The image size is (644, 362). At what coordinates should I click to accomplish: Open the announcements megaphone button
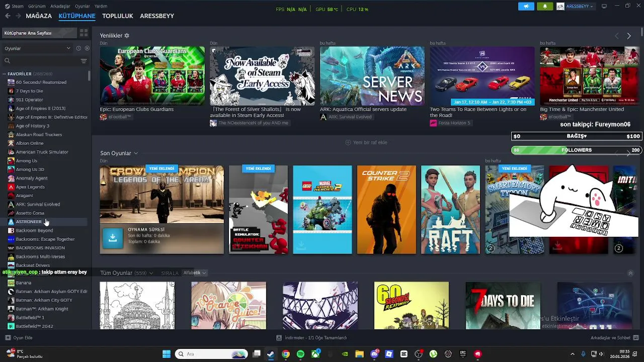pos(526,7)
